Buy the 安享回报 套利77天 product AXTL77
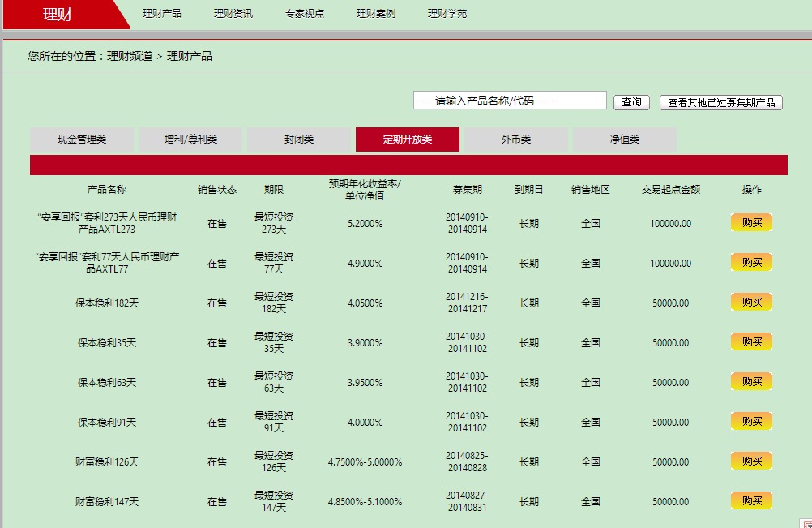Viewport: 812px width, 528px height. coord(751,262)
